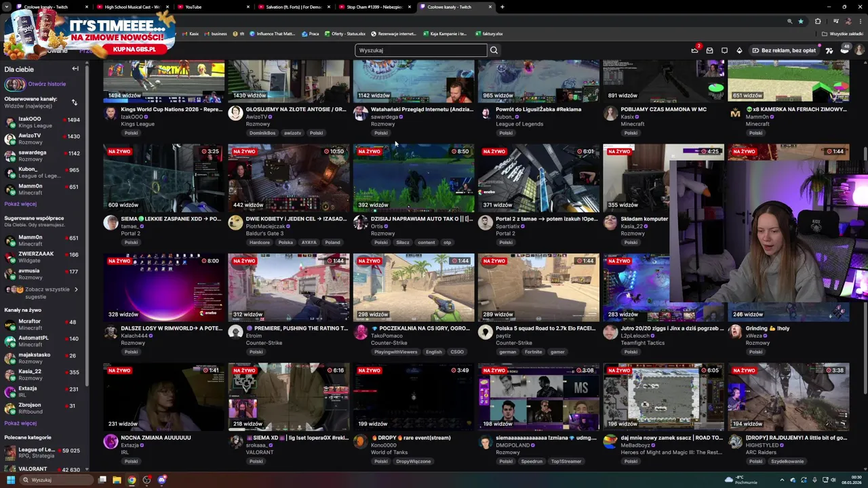The height and width of the screenshot is (488, 868).
Task: Open Wszystkie zakładki bookmarks folder
Action: click(x=842, y=33)
